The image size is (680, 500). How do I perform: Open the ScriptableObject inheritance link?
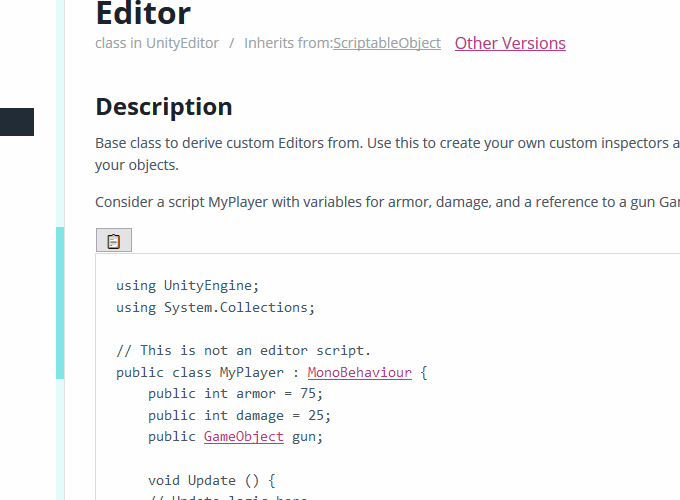click(x=387, y=43)
